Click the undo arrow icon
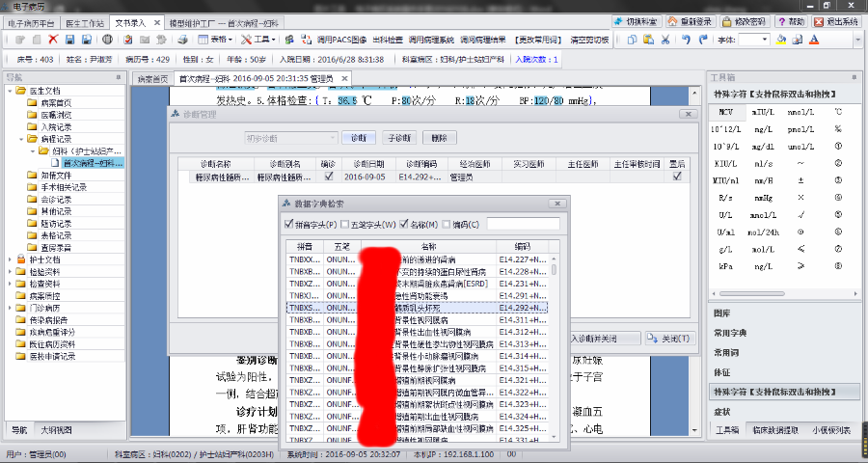The width and height of the screenshot is (868, 463). 687,40
